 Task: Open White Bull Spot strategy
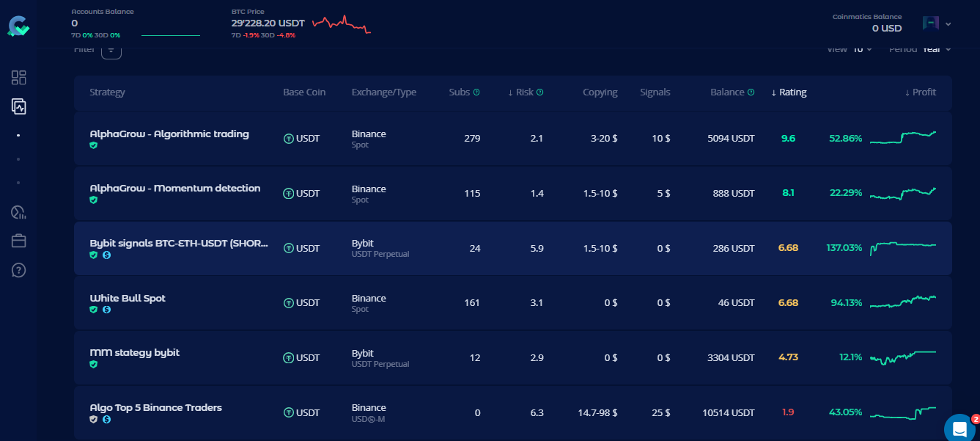click(x=128, y=299)
